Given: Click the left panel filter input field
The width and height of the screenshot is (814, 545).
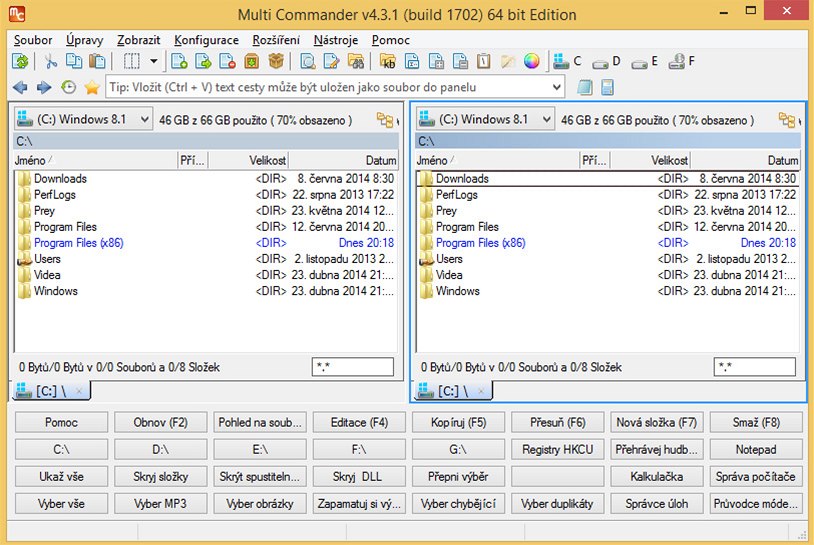Looking at the screenshot, I should [352, 367].
